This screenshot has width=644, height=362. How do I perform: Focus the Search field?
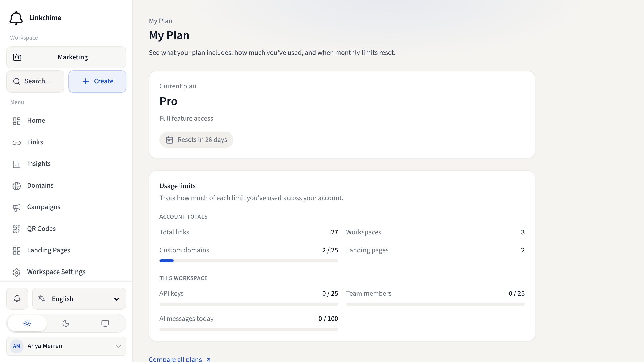35,81
